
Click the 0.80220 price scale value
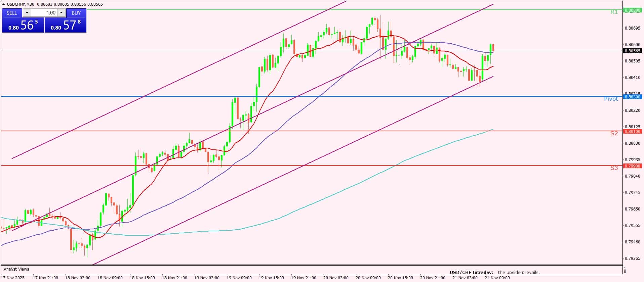[x=632, y=110]
